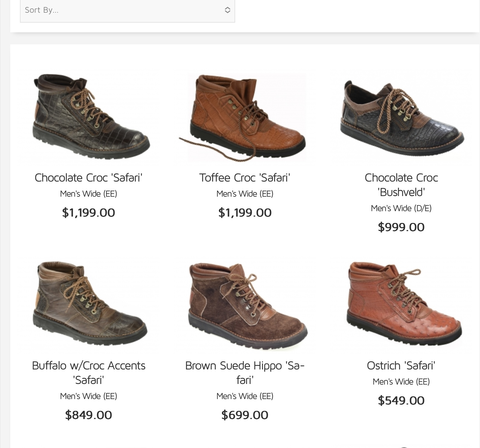Click the Brown Suede Hippo 'Safari' title
The height and width of the screenshot is (448, 480).
coord(245,372)
